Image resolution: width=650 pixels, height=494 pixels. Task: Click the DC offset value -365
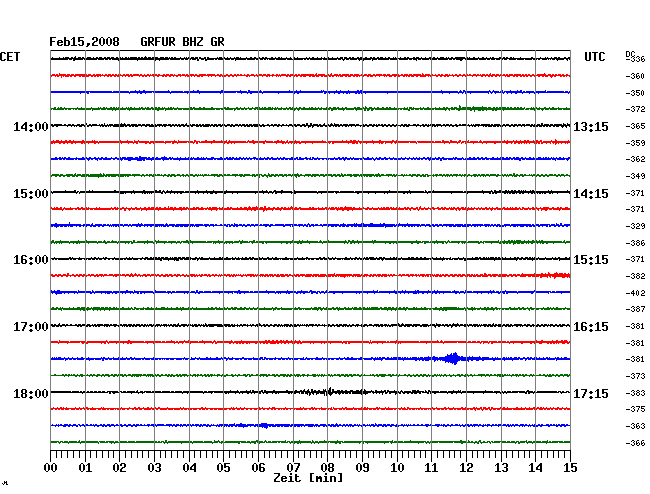click(635, 126)
